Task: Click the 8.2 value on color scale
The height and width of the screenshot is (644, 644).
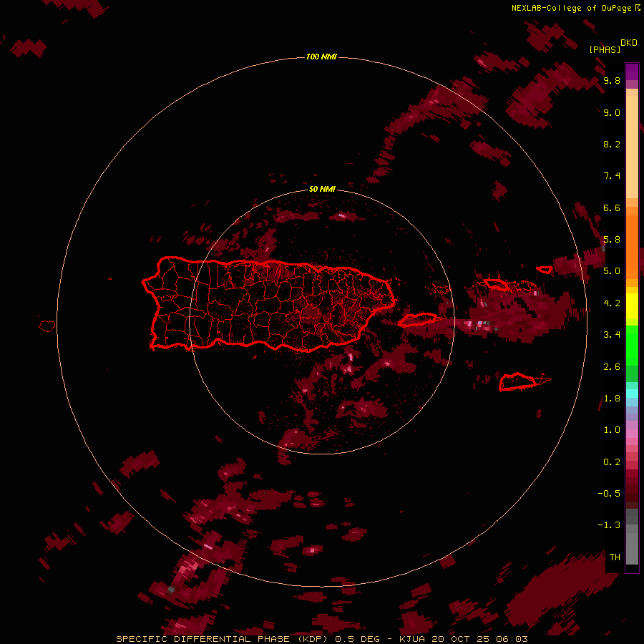Action: point(612,144)
